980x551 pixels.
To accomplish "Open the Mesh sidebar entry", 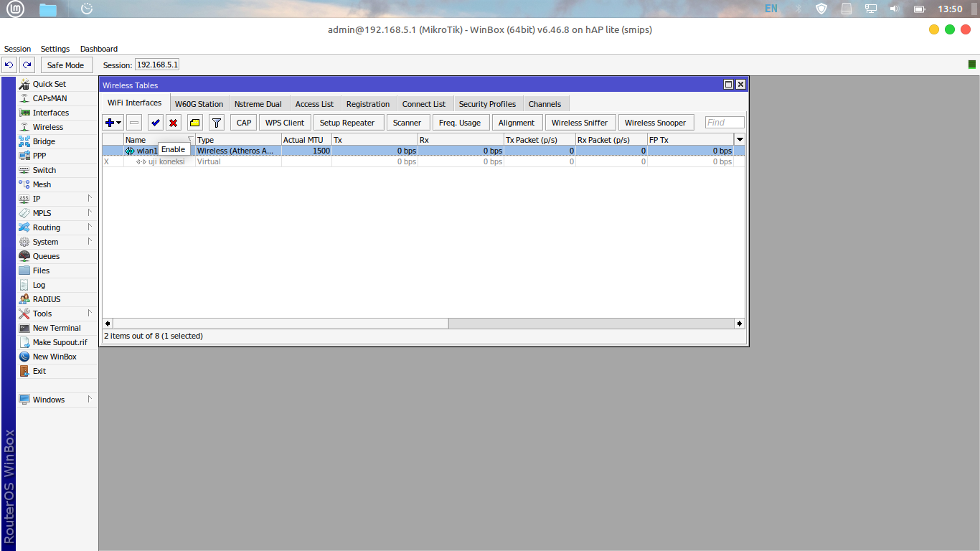I will (x=57, y=184).
